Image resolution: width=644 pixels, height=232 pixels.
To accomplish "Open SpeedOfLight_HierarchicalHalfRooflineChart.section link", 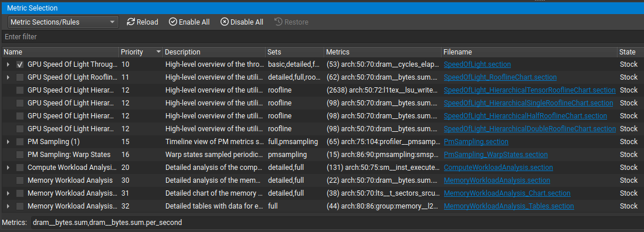I will pos(526,116).
